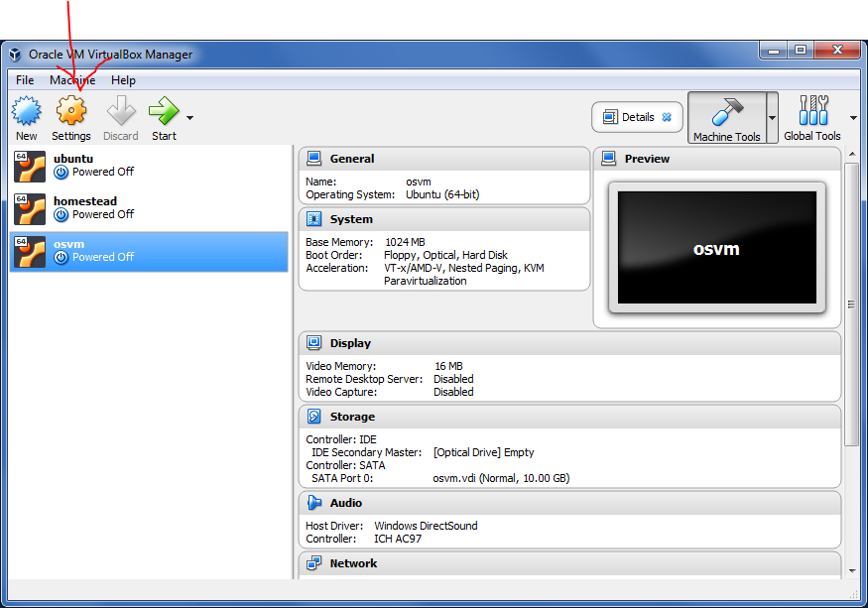Select the homestead virtual machine
Screen dimensions: 868x608
click(x=149, y=208)
